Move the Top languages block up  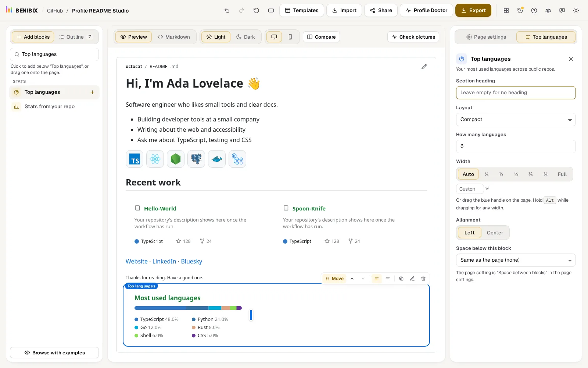pos(352,279)
